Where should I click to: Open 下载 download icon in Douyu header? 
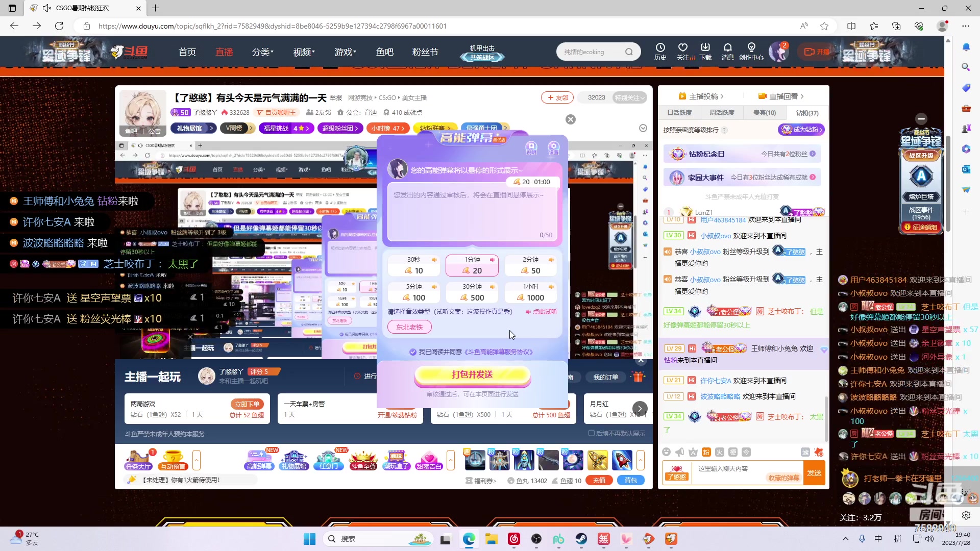(705, 52)
